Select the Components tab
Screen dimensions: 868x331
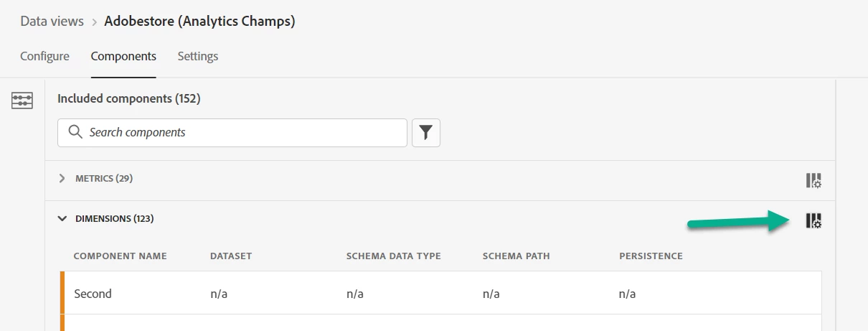(x=123, y=56)
